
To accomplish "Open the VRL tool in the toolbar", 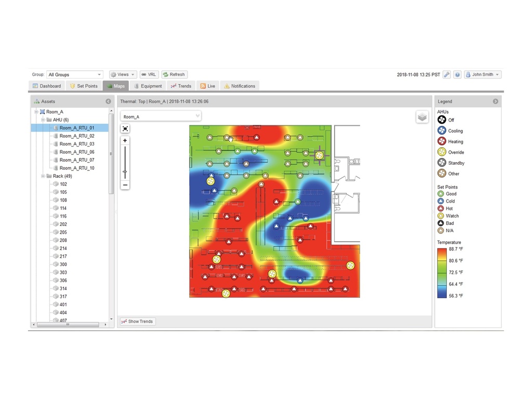I will click(148, 74).
